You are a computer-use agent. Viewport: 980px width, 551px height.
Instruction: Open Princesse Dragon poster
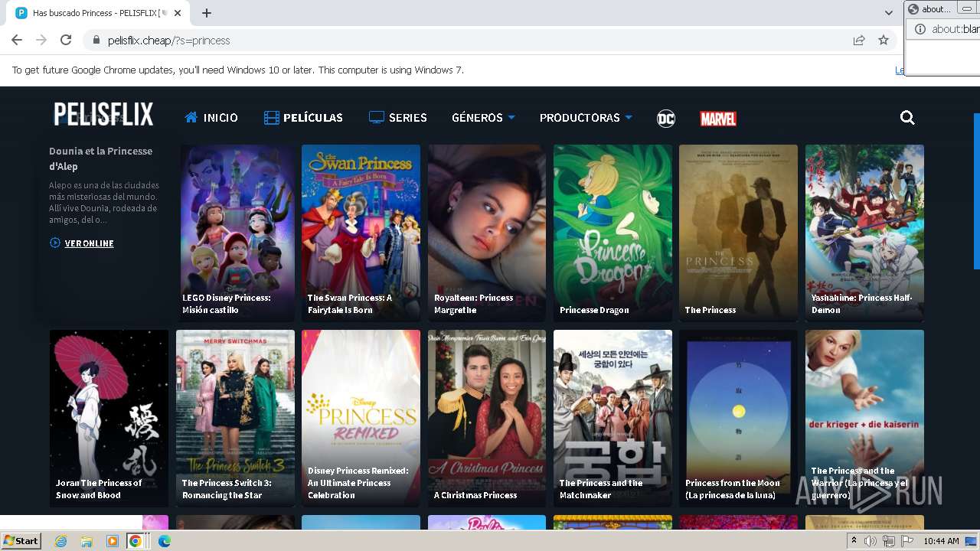coord(612,233)
